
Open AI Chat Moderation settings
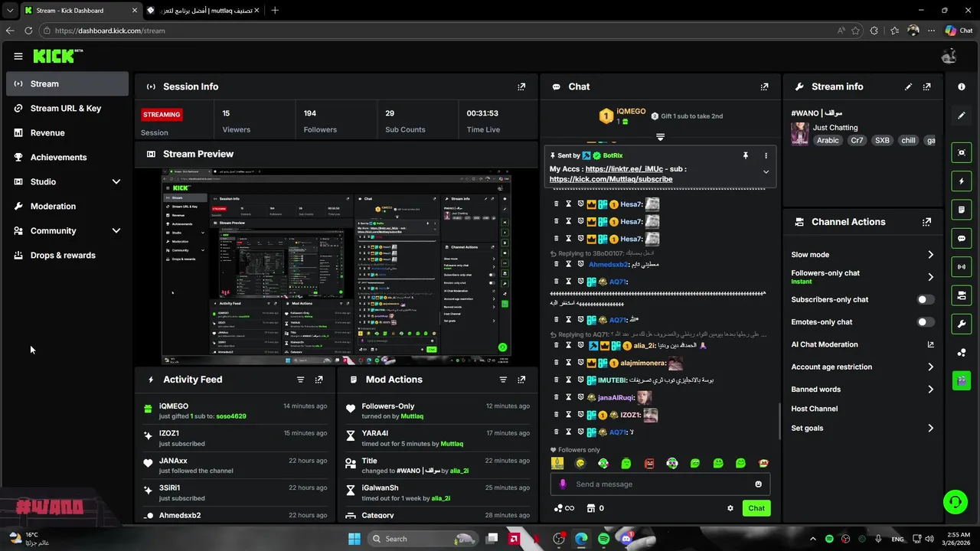coord(863,345)
